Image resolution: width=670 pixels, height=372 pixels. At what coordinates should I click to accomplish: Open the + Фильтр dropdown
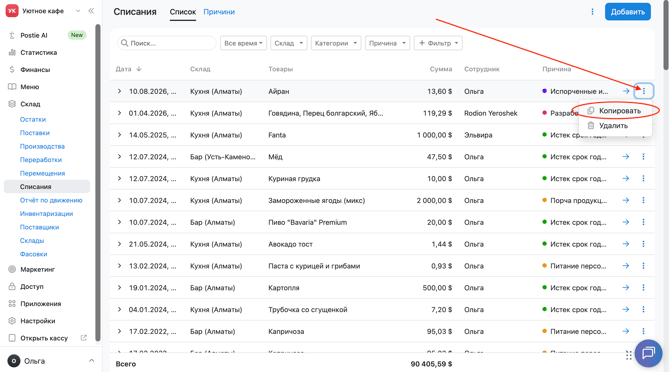[438, 43]
